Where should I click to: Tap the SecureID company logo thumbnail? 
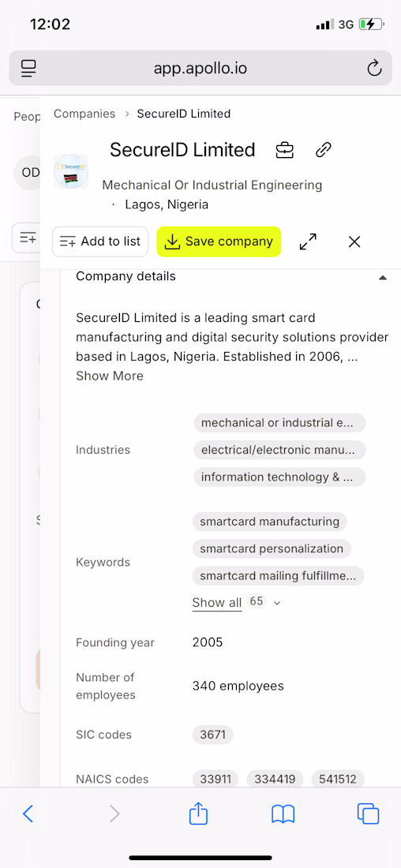71,171
